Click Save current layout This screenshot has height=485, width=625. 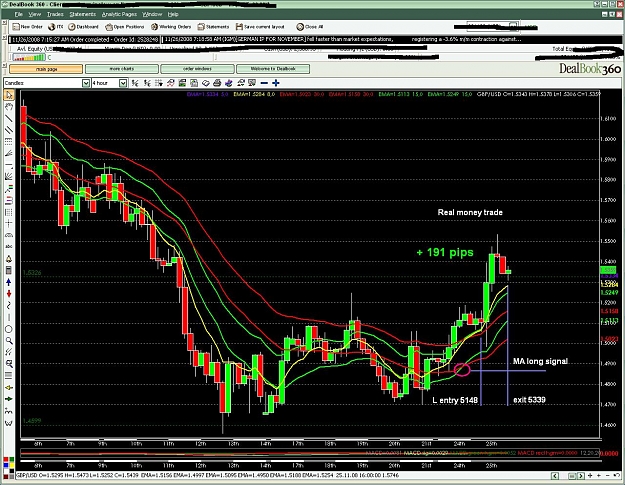(x=260, y=27)
